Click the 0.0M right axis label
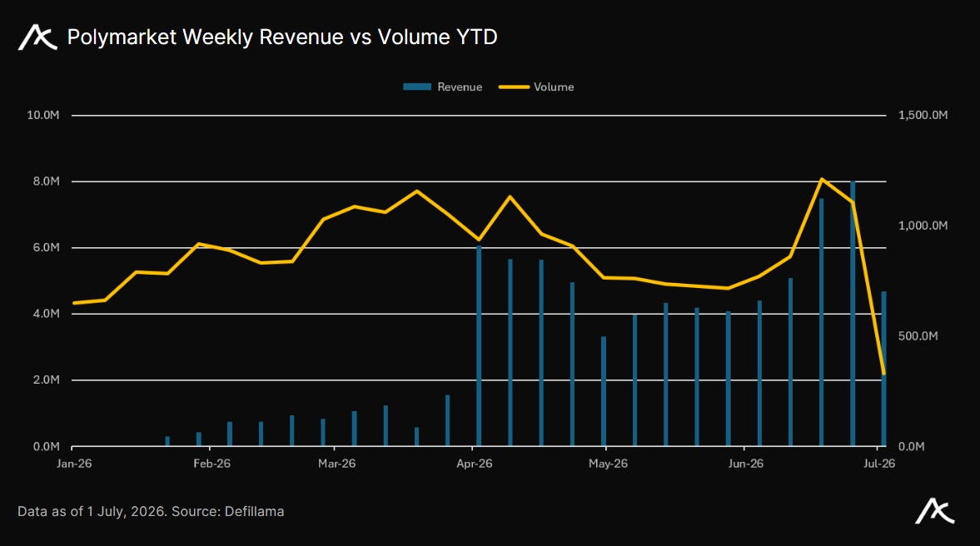 coord(911,446)
